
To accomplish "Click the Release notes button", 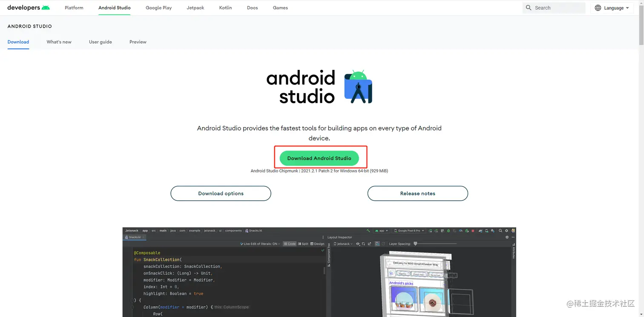I will click(418, 193).
